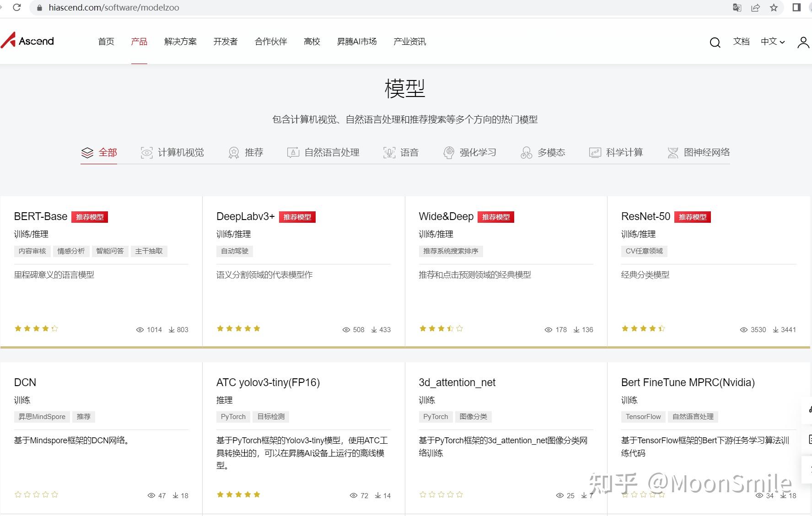Screen dimensions: 812x516
Task: Select the 强化学习 category icon
Action: pyautogui.click(x=449, y=152)
